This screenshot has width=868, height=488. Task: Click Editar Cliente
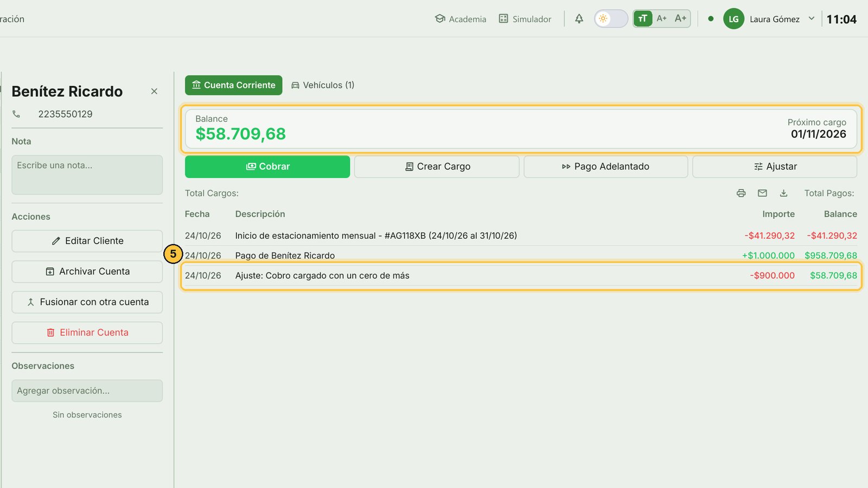pyautogui.click(x=87, y=241)
